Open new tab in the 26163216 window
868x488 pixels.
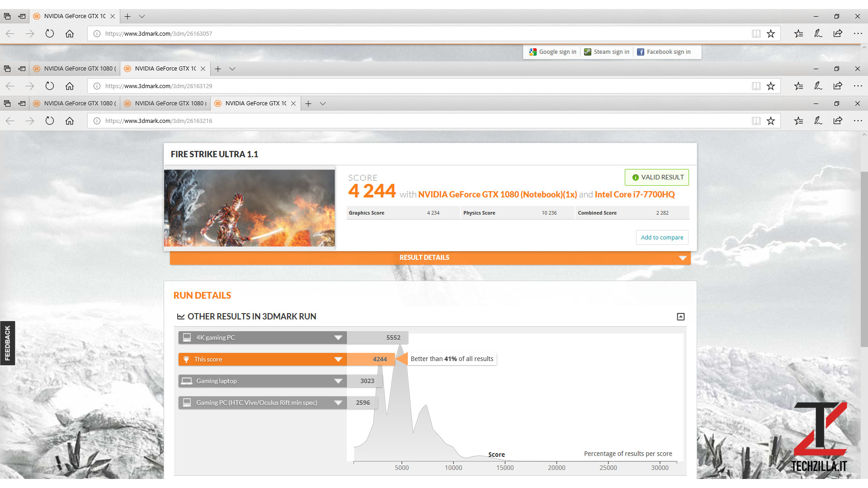point(308,103)
